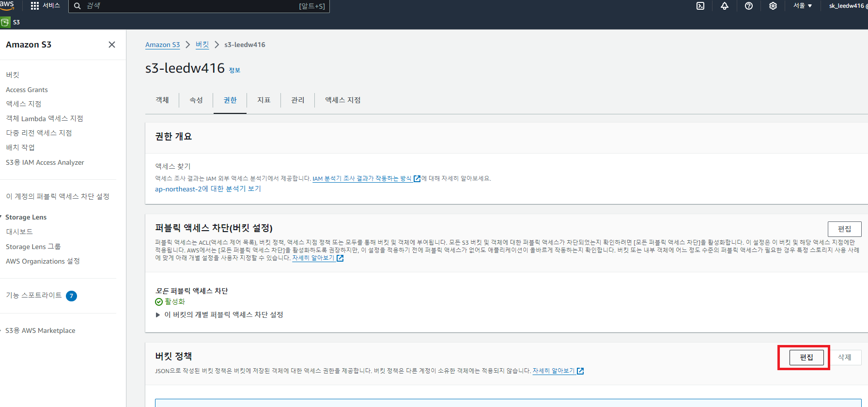Open 액세스 지점 in sidebar
Viewport: 868px width, 407px height.
point(23,104)
